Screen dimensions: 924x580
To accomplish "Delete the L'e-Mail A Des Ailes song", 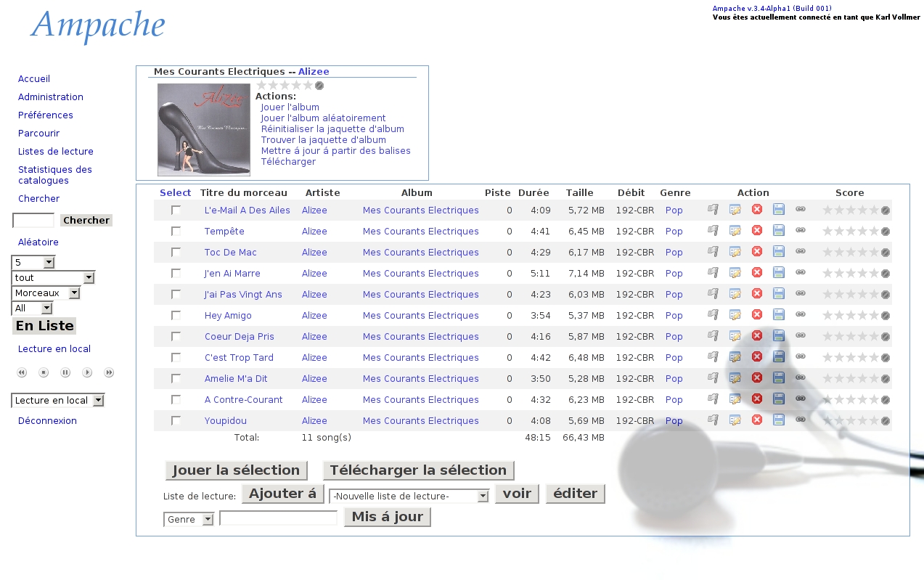I will pyautogui.click(x=757, y=210).
